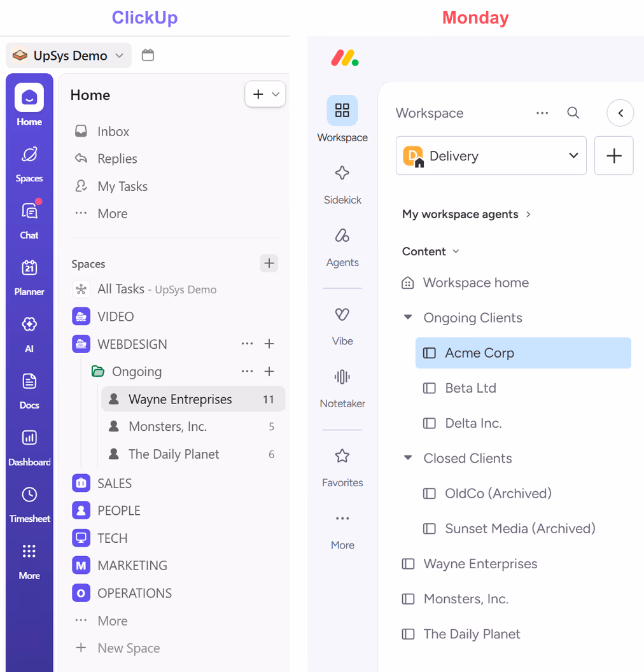This screenshot has width=644, height=672.
Task: Select Acme Corp board in Monday
Action: (523, 353)
